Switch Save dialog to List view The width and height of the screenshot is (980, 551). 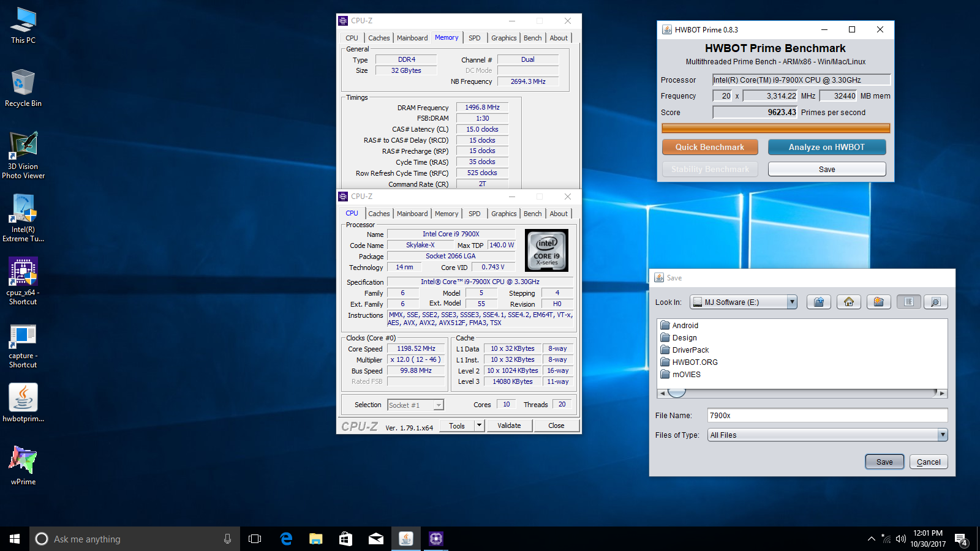click(909, 302)
